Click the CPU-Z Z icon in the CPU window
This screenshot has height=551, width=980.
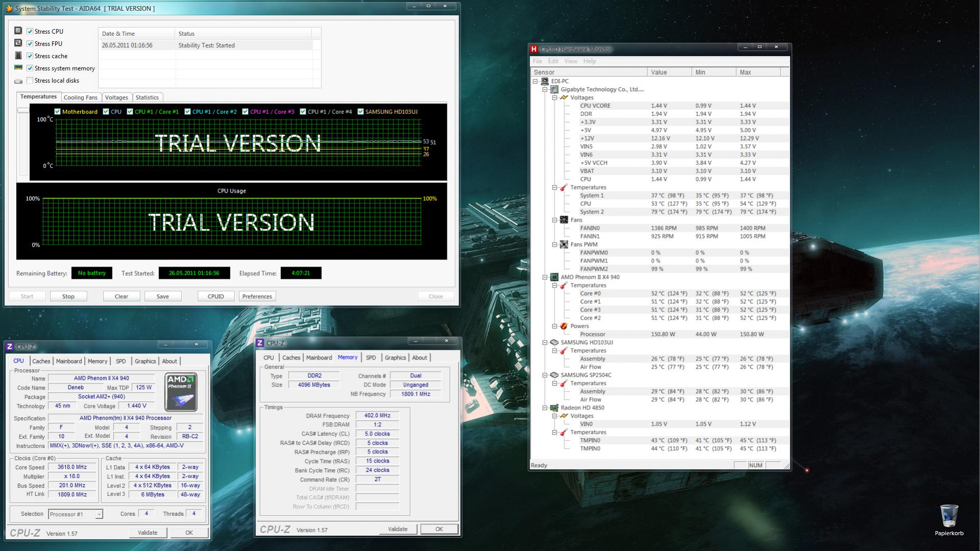coord(10,347)
